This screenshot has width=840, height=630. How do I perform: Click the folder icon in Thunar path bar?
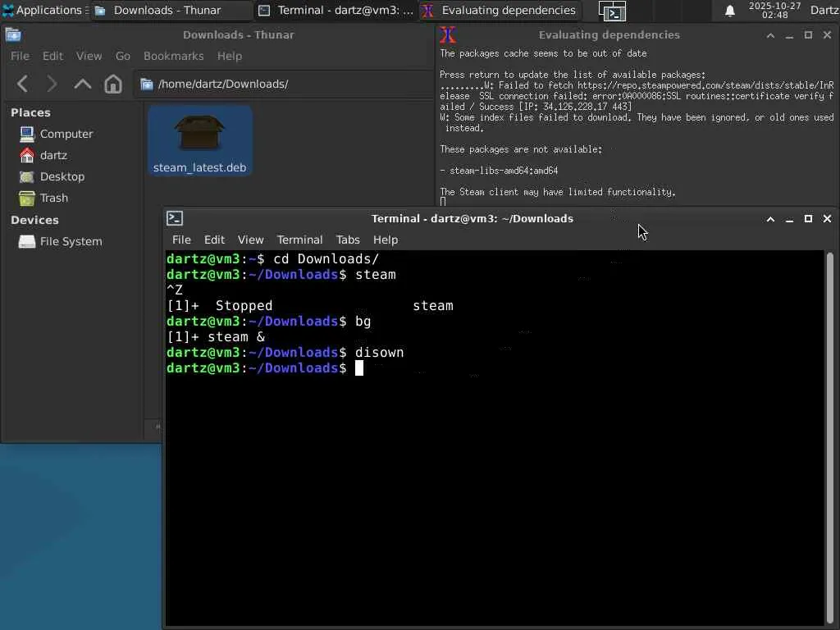coord(147,84)
